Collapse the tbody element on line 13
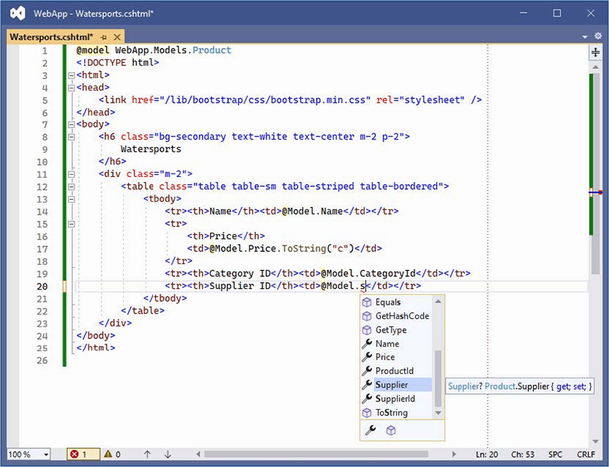 point(71,199)
